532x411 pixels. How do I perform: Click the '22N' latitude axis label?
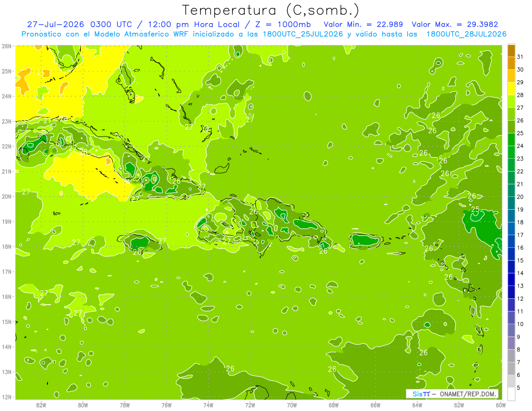coord(7,146)
